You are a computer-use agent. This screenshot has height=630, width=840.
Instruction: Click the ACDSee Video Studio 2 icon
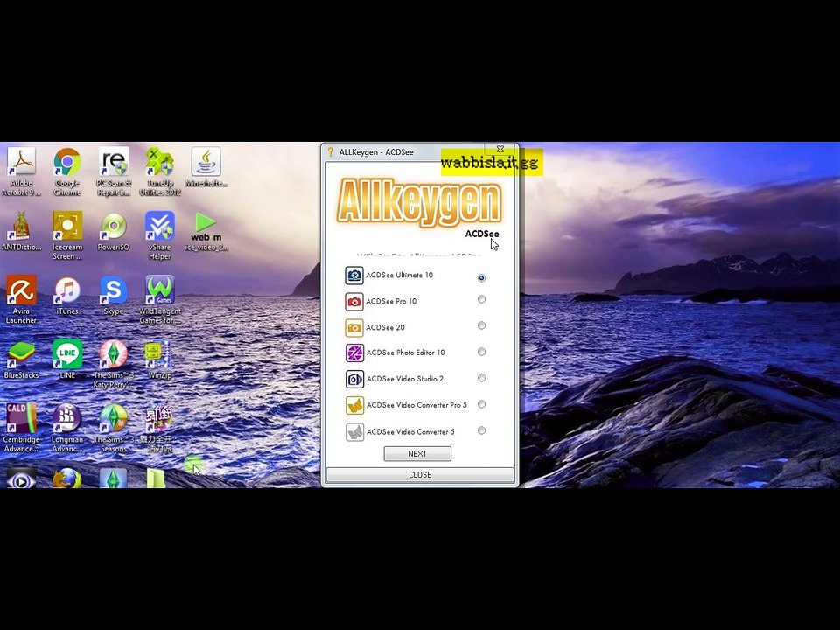(x=354, y=379)
